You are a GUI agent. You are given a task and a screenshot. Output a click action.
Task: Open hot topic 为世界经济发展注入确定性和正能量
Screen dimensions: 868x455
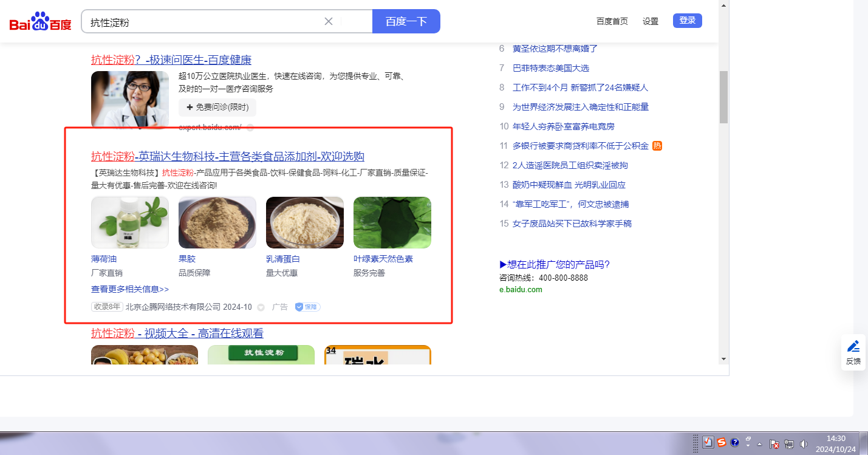(x=581, y=107)
